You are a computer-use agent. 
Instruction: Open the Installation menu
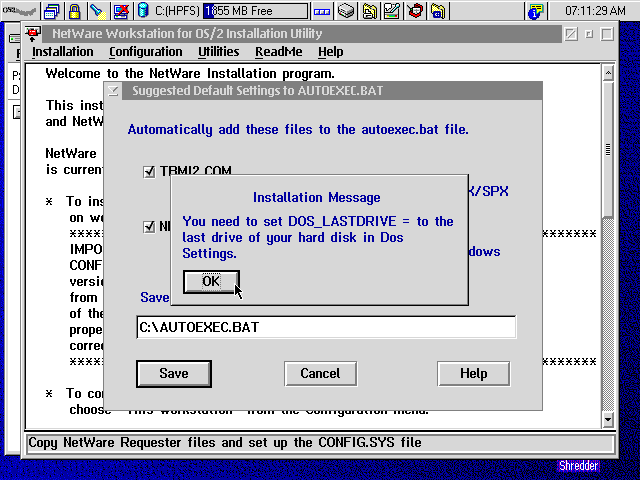pyautogui.click(x=62, y=52)
